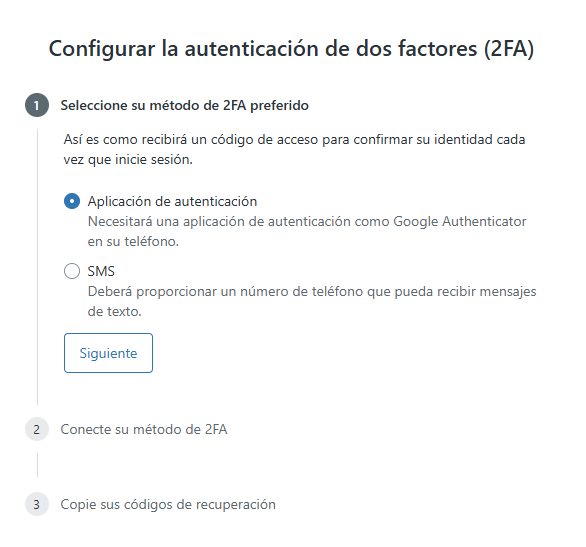Click the access code explanation paragraph

[294, 149]
